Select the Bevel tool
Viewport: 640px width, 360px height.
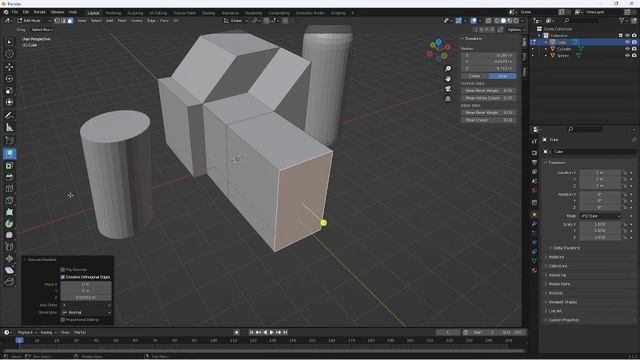tap(9, 177)
